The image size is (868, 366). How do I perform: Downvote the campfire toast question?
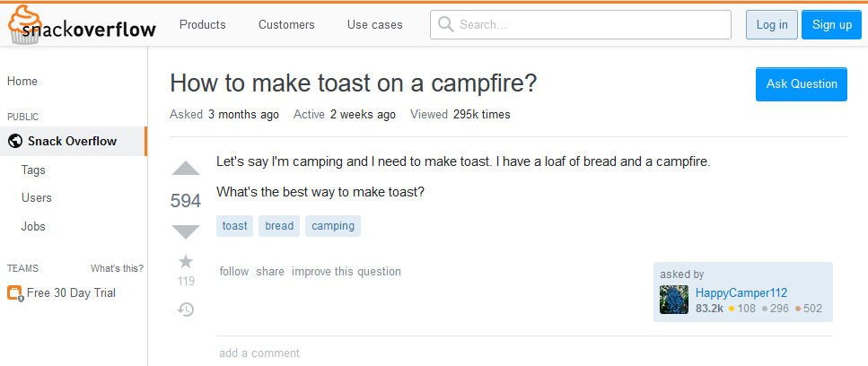click(x=186, y=231)
